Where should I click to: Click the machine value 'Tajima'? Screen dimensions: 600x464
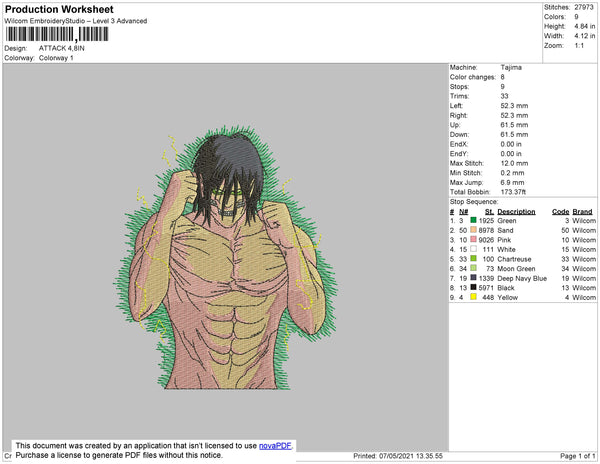tap(511, 67)
